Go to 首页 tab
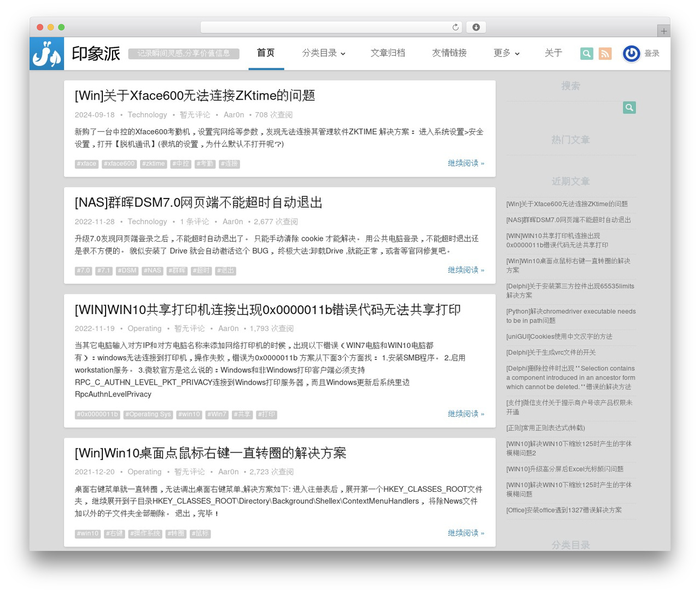The height and width of the screenshot is (593, 700). pos(266,53)
